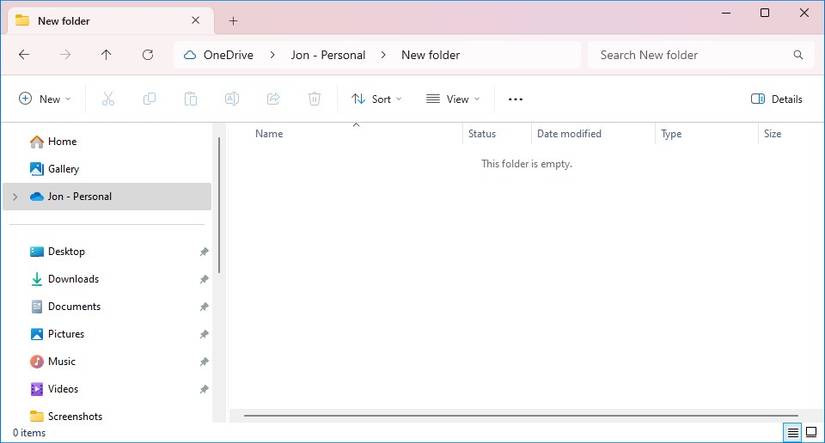Click the Cut scissors icon
This screenshot has width=825, height=443.
[x=108, y=99]
